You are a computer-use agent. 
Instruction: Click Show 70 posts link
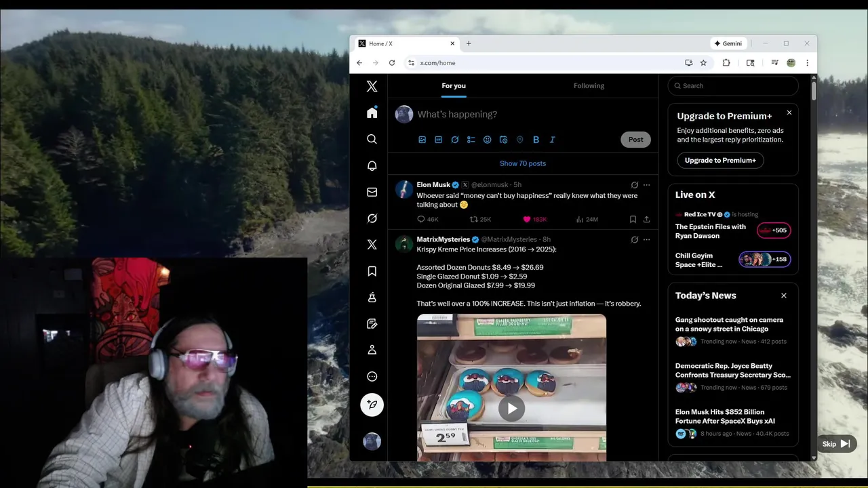tap(523, 163)
